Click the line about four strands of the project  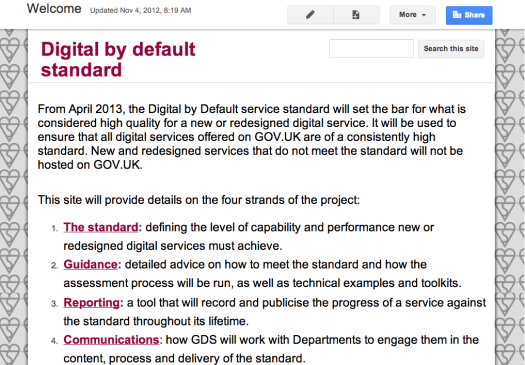[x=199, y=200]
